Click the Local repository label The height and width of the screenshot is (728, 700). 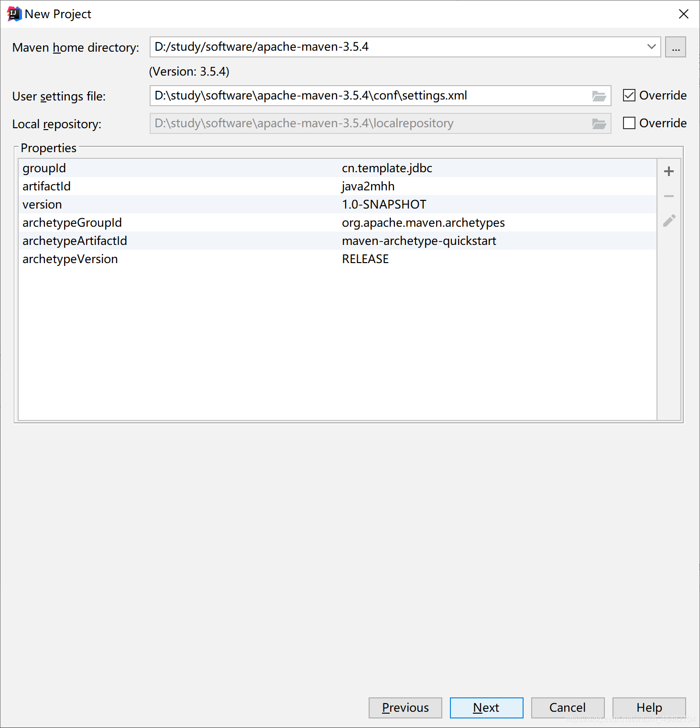(57, 124)
